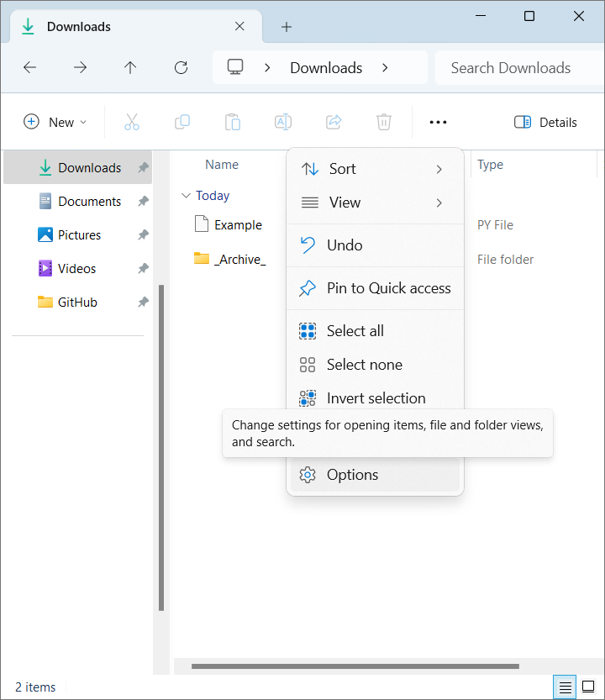The height and width of the screenshot is (700, 605).
Task: Toggle the Details pane
Action: point(545,123)
